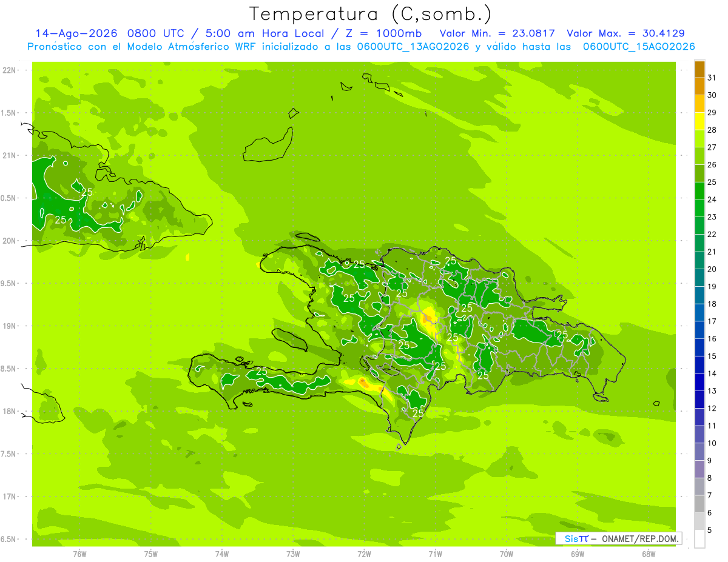
Task: Click the "68W" longitude label
Action: pos(649,554)
